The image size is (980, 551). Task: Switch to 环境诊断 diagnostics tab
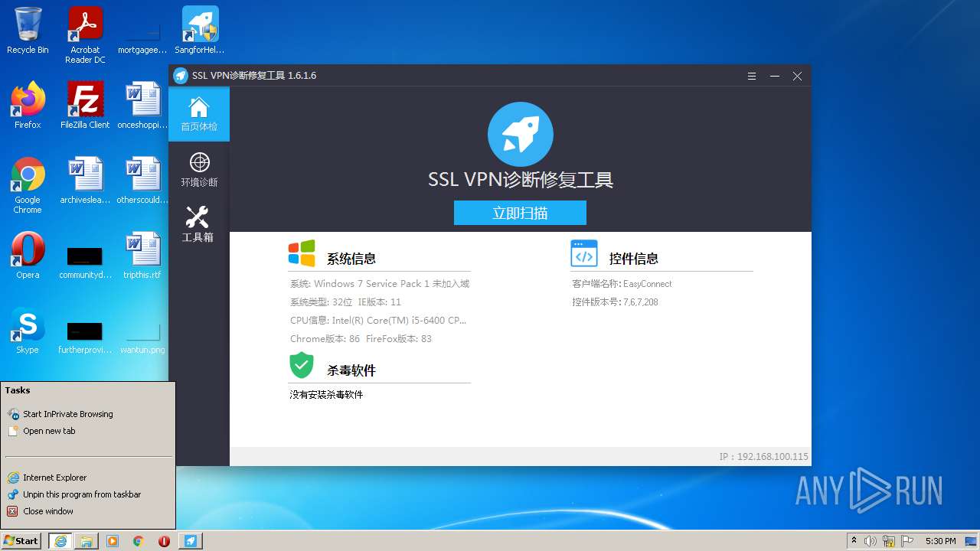[199, 169]
